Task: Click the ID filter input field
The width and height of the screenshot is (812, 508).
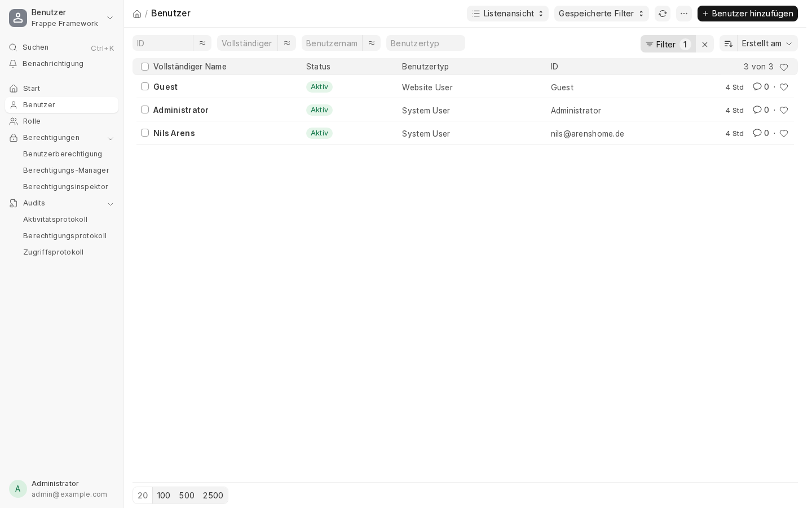Action: [x=163, y=43]
